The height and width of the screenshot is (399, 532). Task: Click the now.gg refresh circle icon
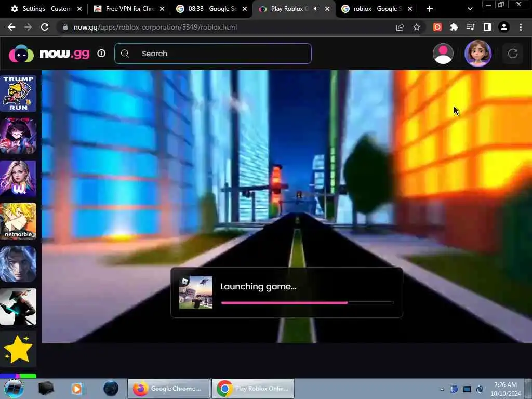pos(513,54)
